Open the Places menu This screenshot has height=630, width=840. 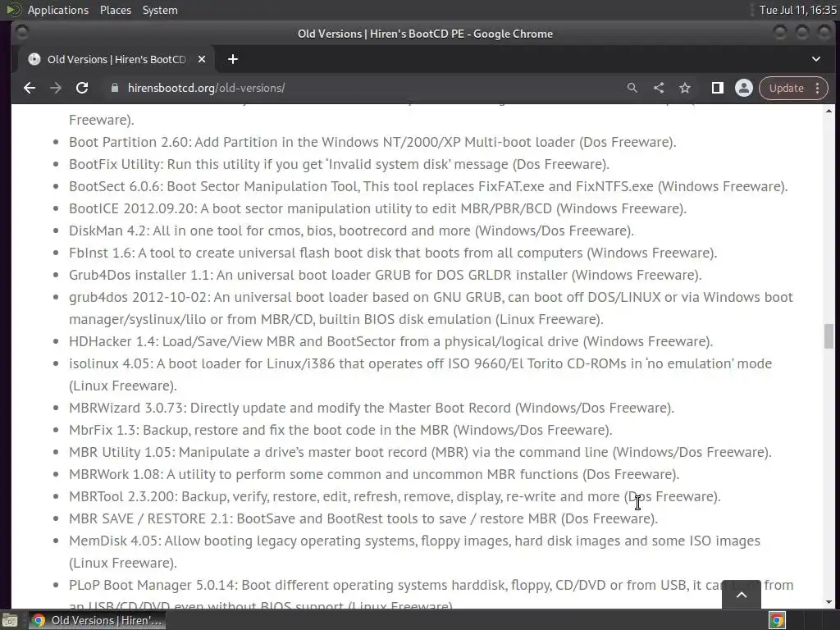pos(115,10)
